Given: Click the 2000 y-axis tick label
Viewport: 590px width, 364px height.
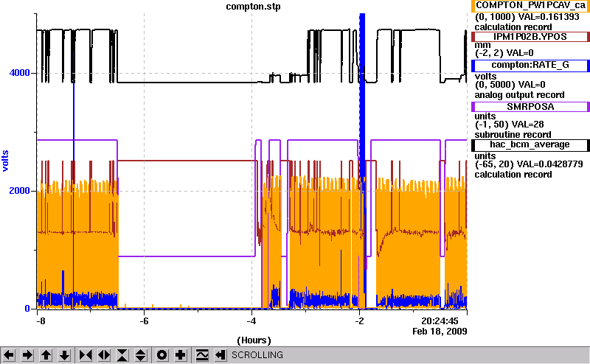Looking at the screenshot, I should tap(20, 191).
